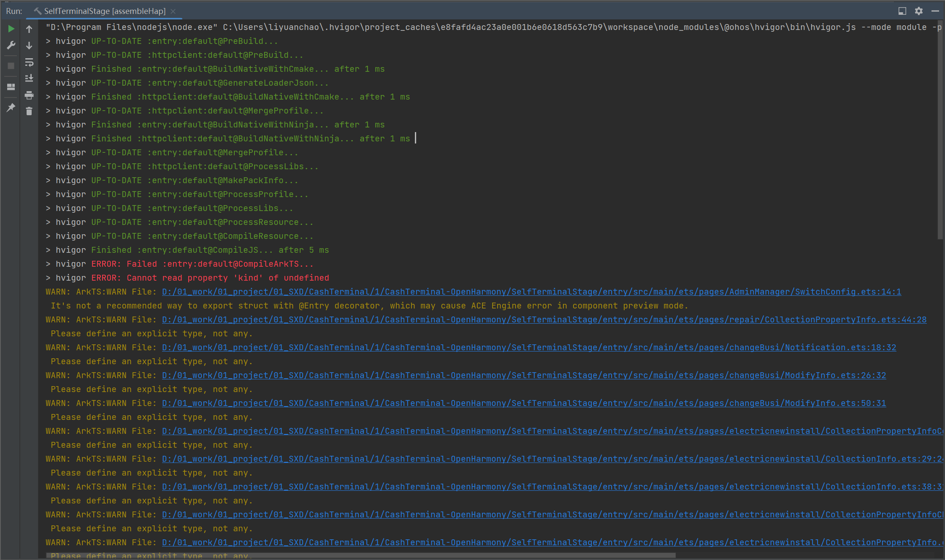
Task: Click the 'Finished :entry:default@BuildNativeWithNinja' line
Action: click(215, 125)
